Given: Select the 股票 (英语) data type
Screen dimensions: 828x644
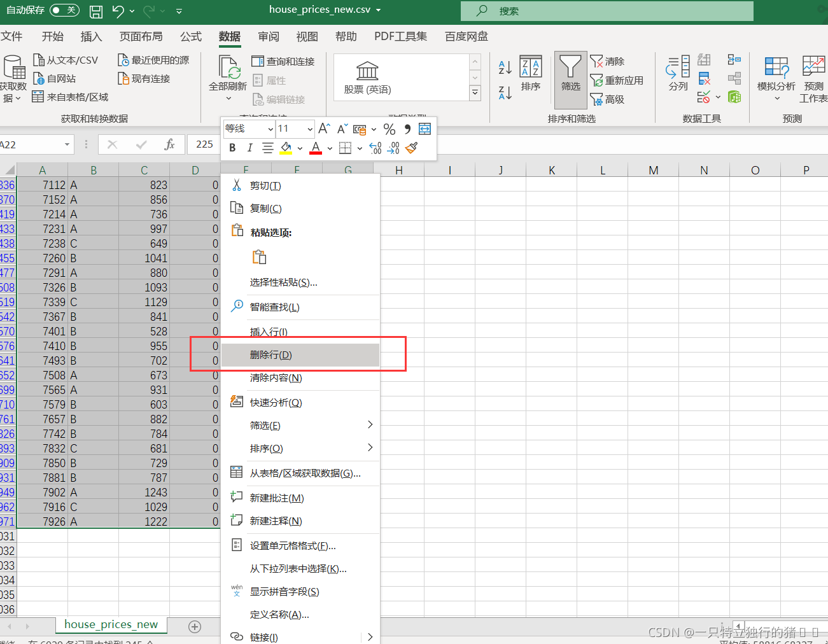Looking at the screenshot, I should (x=367, y=78).
